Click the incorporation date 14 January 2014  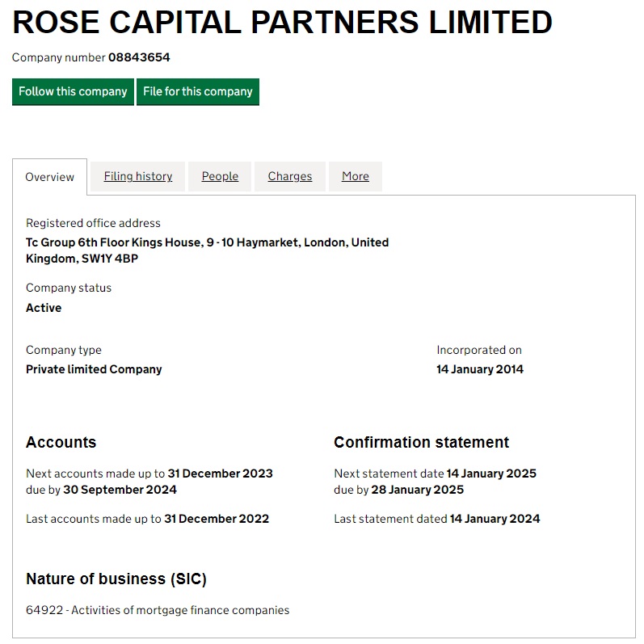pos(480,369)
